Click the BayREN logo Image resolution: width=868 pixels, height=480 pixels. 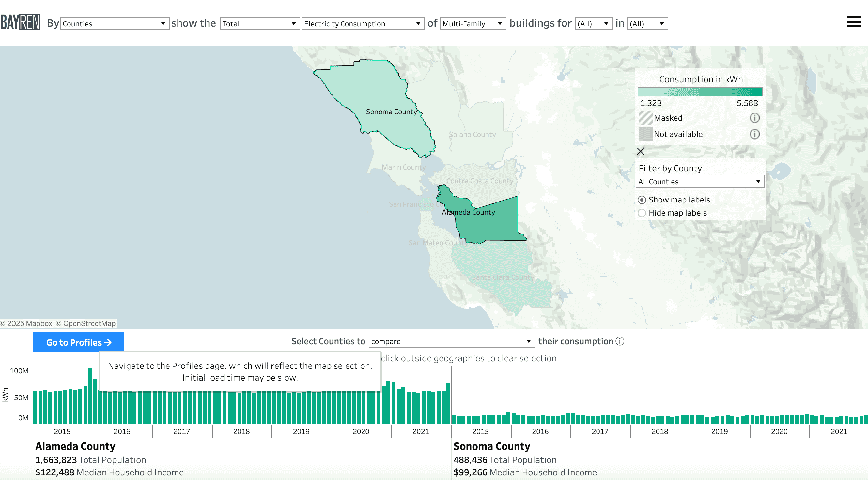coord(20,22)
